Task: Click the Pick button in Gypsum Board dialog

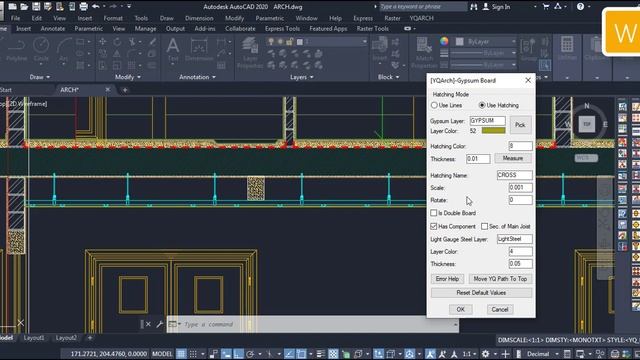Action: 520,125
